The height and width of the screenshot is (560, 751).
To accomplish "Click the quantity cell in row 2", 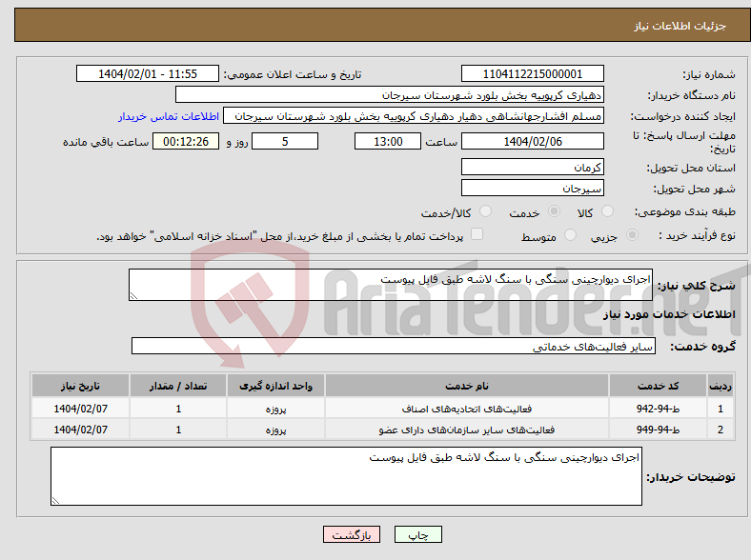I will click(x=178, y=430).
